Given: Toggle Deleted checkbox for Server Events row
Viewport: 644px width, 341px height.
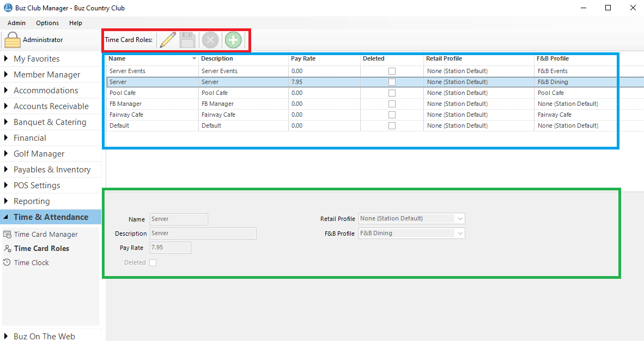Looking at the screenshot, I should tap(392, 71).
